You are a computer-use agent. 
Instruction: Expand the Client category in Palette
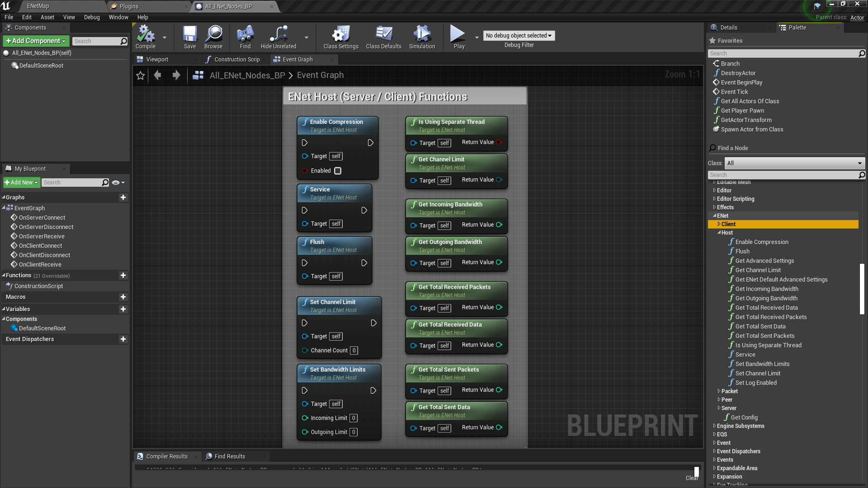click(x=719, y=224)
